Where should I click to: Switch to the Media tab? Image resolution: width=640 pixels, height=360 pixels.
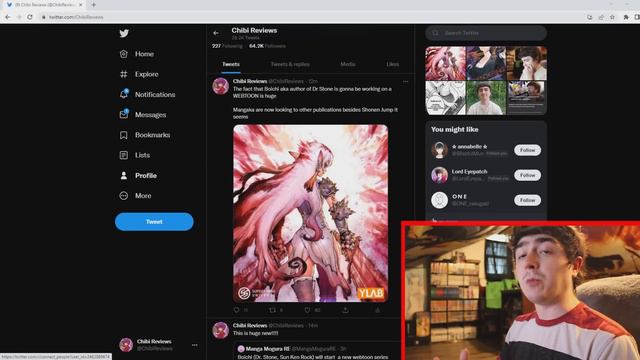point(348,64)
